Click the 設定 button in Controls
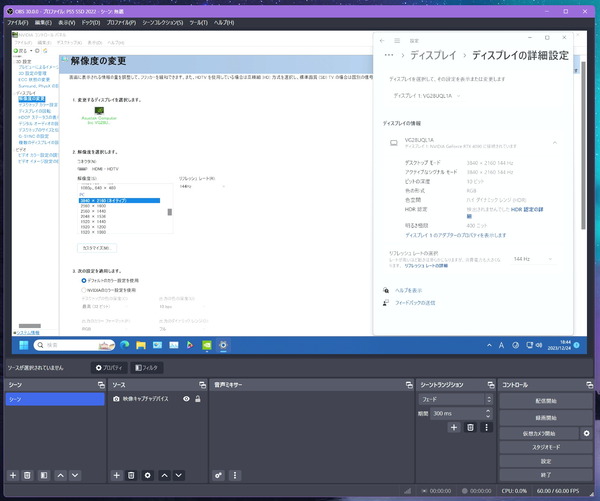 (546, 461)
